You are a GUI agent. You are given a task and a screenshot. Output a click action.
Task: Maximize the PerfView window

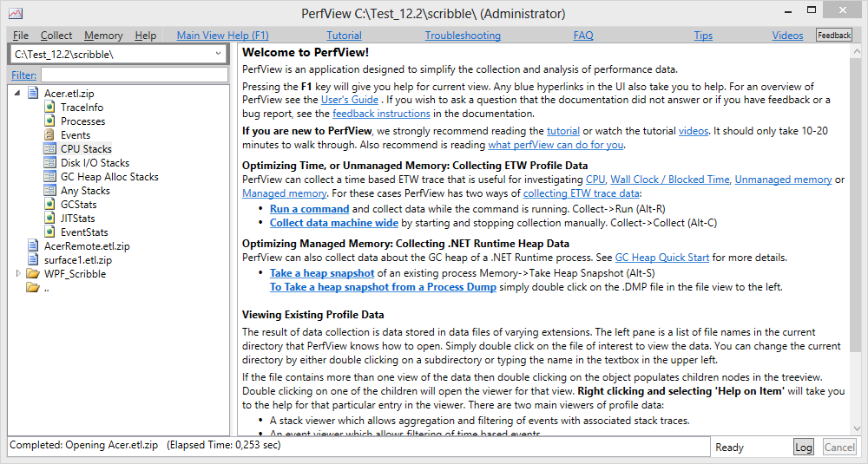coord(812,10)
